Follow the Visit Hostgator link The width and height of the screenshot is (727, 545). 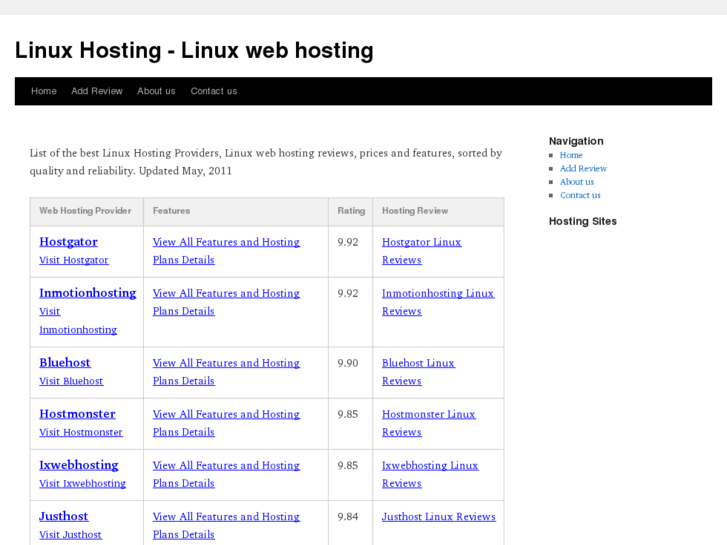pyautogui.click(x=74, y=260)
